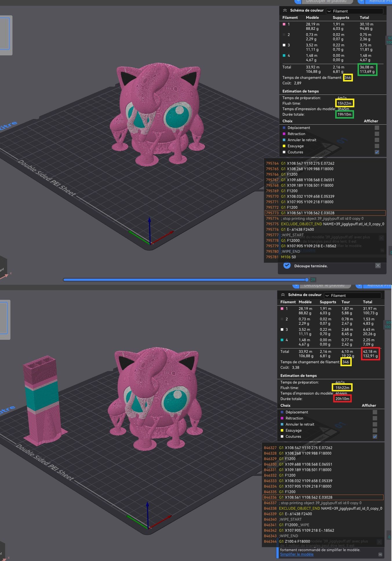The width and height of the screenshot is (392, 561).
Task: Click the blue Déplacement legend square, 19h10m panel
Action: (284, 128)
